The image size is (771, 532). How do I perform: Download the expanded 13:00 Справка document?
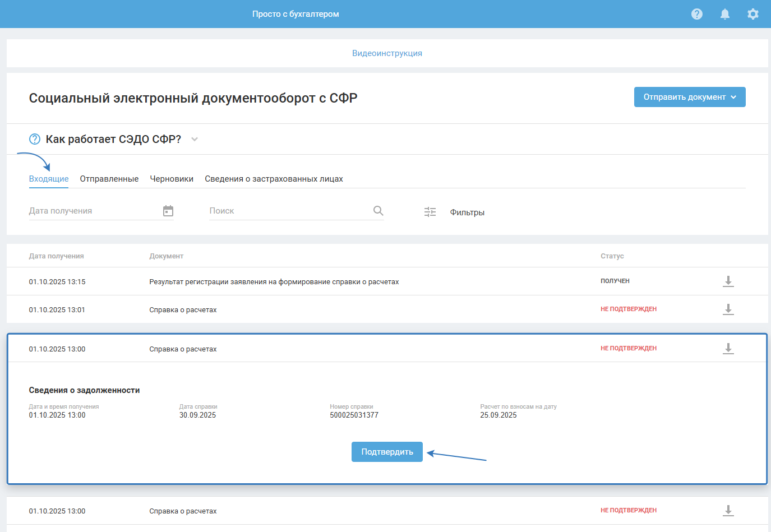click(728, 349)
